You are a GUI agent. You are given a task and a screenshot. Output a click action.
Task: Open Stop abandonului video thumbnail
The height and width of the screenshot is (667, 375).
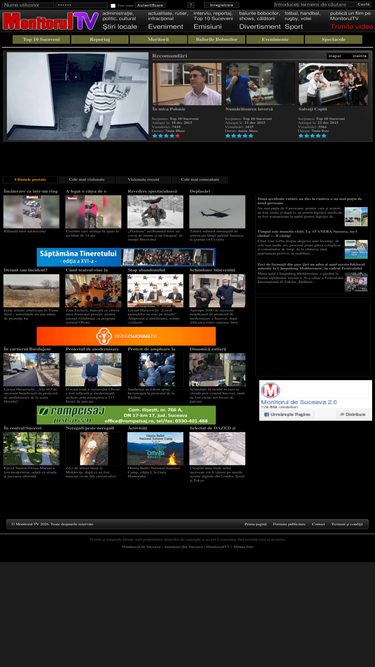pos(156,291)
